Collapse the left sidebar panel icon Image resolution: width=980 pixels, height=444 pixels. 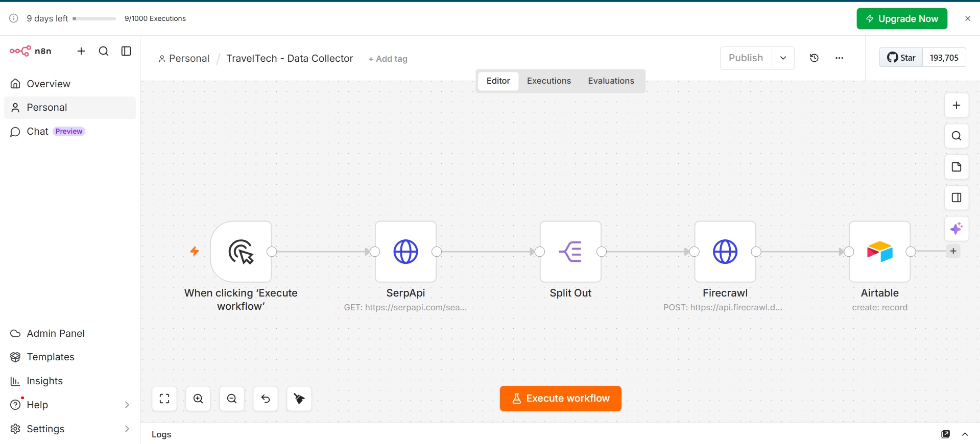point(126,51)
